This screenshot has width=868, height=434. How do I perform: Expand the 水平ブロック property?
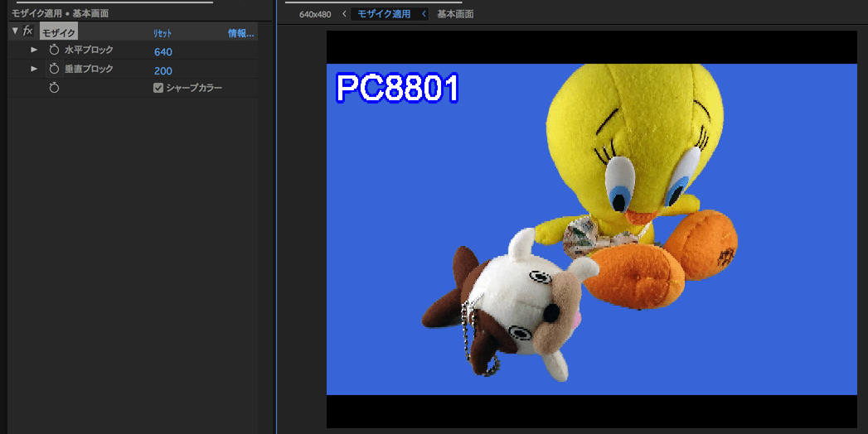pyautogui.click(x=34, y=50)
